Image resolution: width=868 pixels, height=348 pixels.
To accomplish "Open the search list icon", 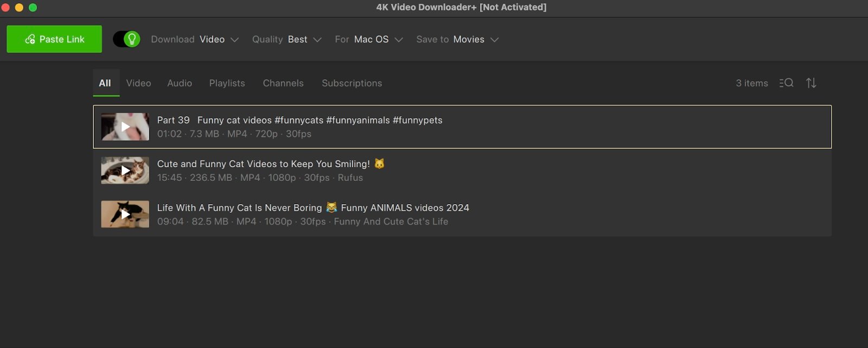I will coord(787,83).
